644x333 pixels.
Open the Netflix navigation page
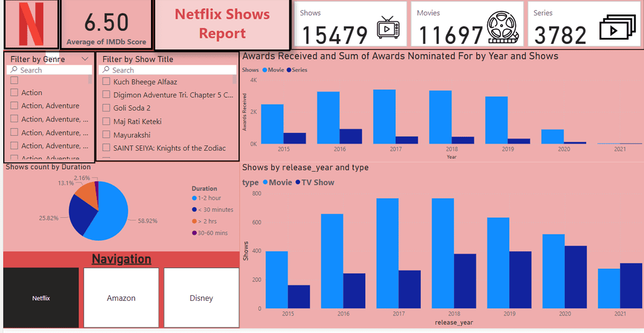tap(41, 298)
